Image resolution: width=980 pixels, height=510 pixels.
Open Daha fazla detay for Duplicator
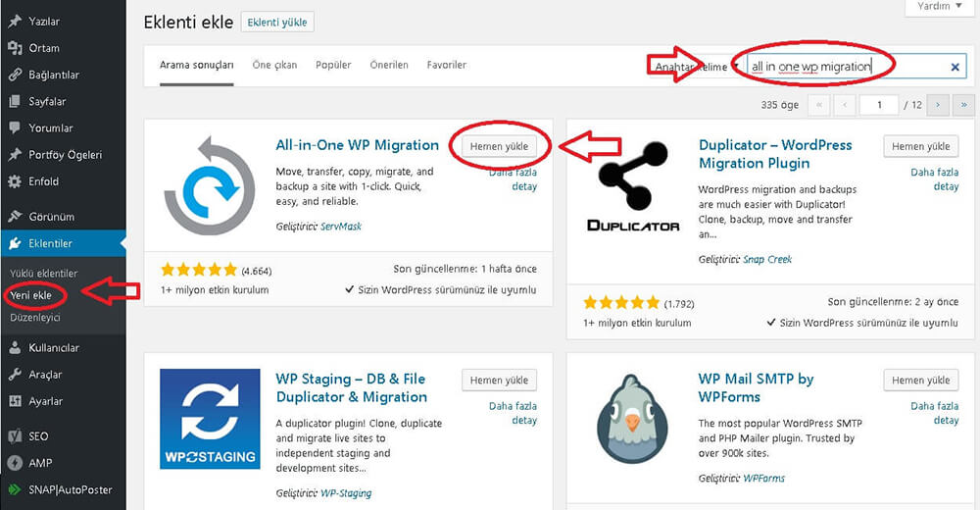pos(934,179)
